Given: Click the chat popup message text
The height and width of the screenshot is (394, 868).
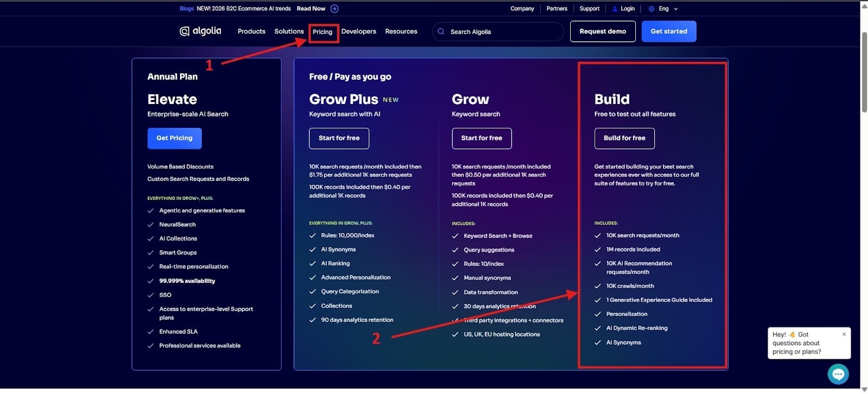Looking at the screenshot, I should click(x=796, y=343).
